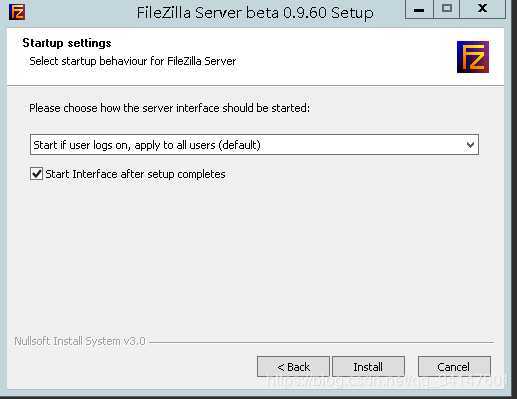Click the 'Please choose how the server interface' label
This screenshot has height=399, width=517.
click(170, 108)
